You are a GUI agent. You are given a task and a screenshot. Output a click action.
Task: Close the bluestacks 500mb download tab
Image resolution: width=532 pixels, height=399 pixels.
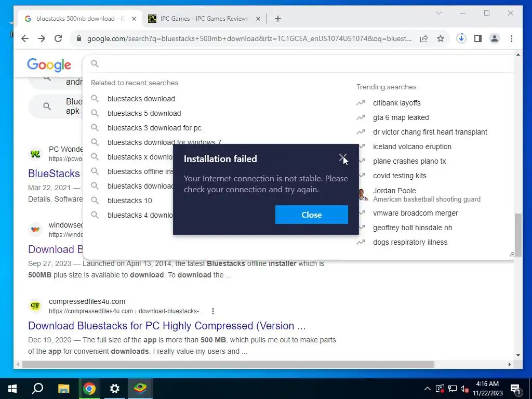(x=134, y=19)
